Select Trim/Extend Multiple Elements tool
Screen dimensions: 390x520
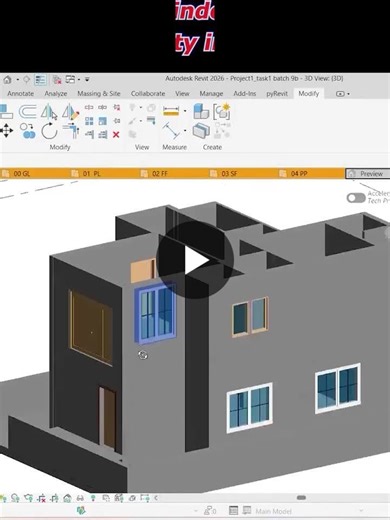click(x=103, y=134)
